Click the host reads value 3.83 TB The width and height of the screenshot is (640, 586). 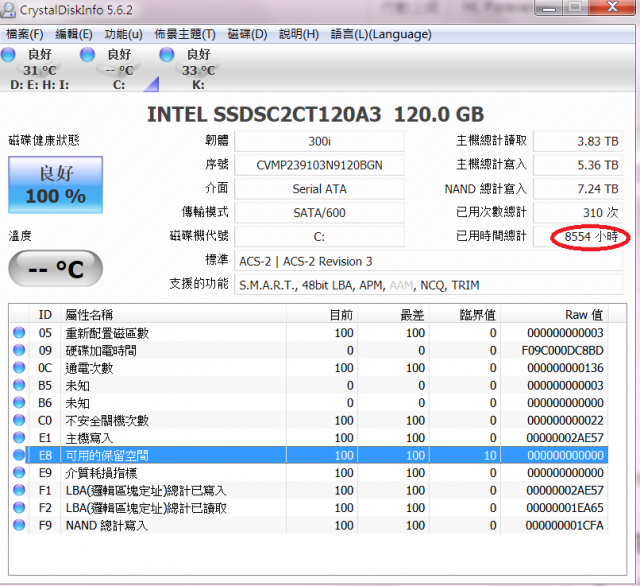pyautogui.click(x=578, y=141)
